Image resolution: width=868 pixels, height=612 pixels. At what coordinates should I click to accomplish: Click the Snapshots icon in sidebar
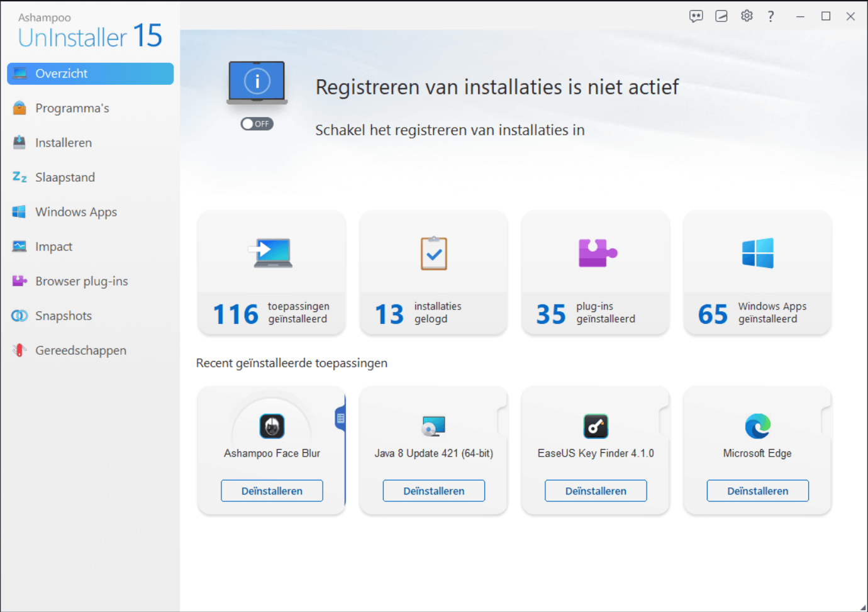click(x=19, y=316)
